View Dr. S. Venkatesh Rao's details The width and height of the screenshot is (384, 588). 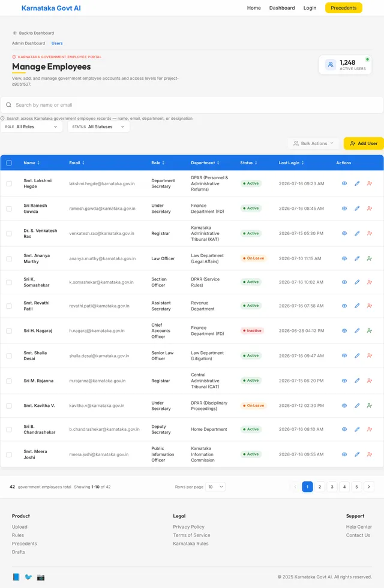click(344, 233)
